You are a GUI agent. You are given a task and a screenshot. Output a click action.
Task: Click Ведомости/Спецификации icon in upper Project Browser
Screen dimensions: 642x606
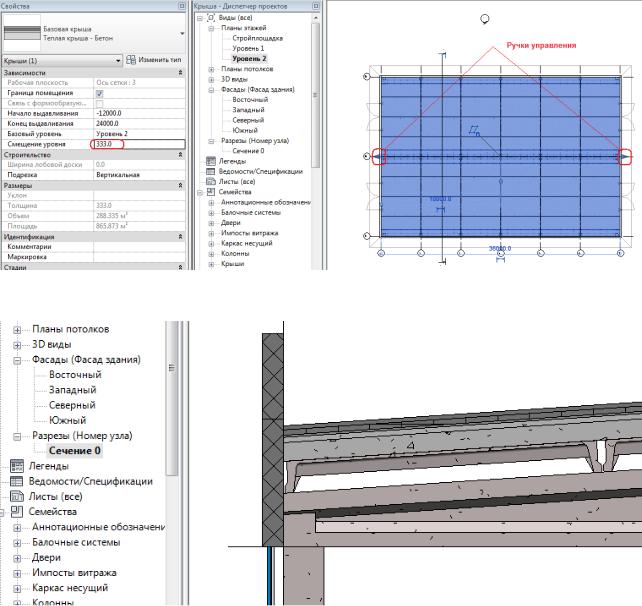pos(211,171)
